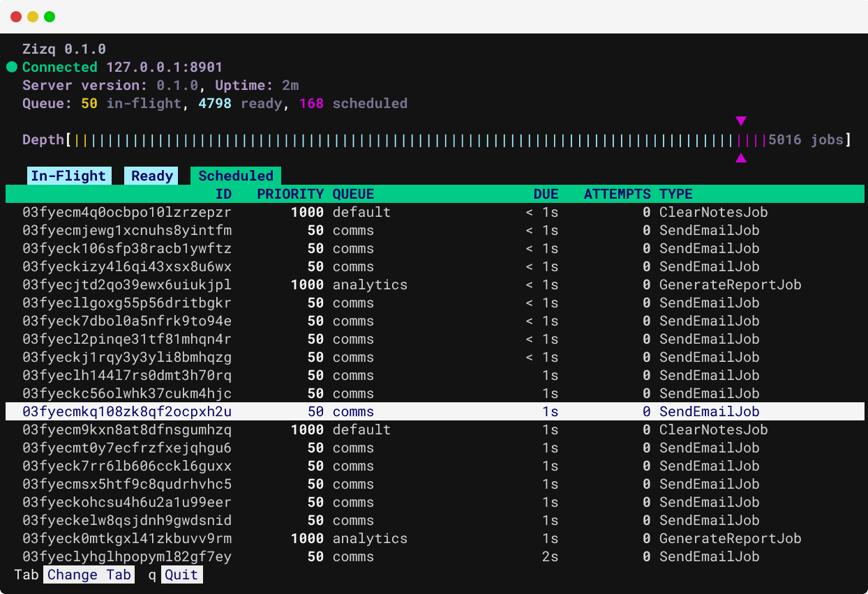Viewport: 868px width, 594px height.
Task: Select job 03fyecm4q0ocbpo10lzrzepzr
Action: tap(434, 212)
